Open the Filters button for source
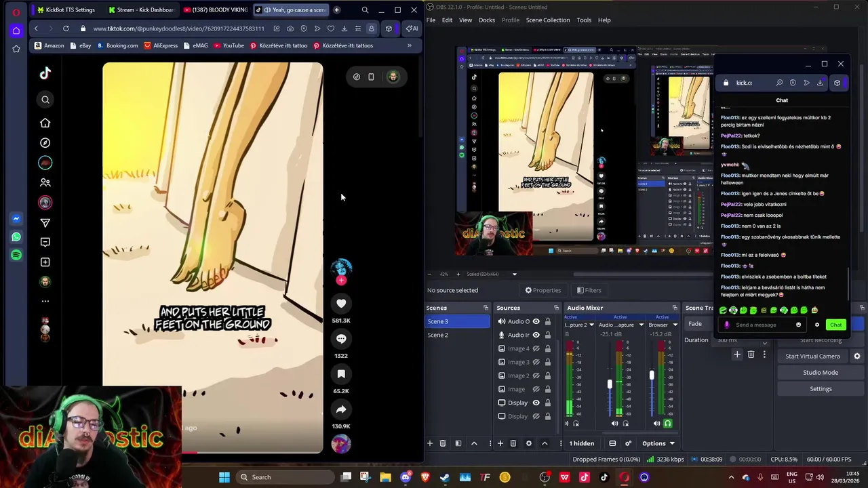This screenshot has height=488, width=868. [x=588, y=290]
